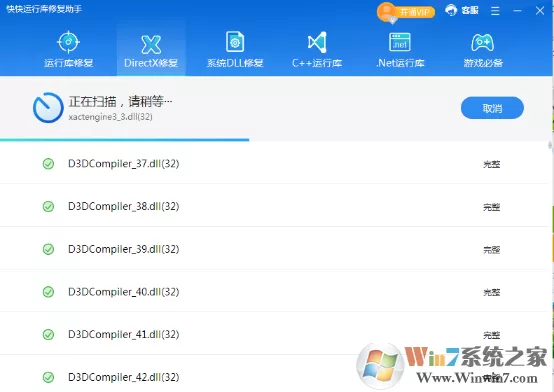Click the 完整 status for D3DCompiler_37.dll
Screen dimensions: 554x392
pos(491,164)
